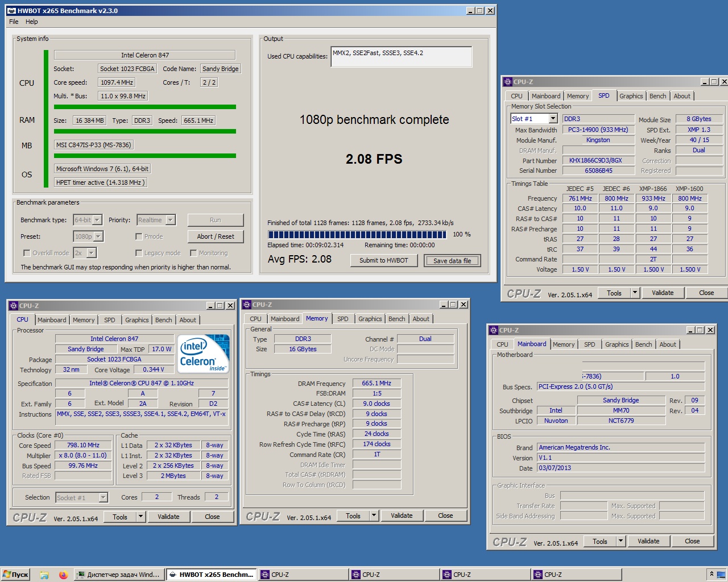The height and width of the screenshot is (582, 728).
Task: Enable the Monitoring checkbox
Action: [193, 253]
